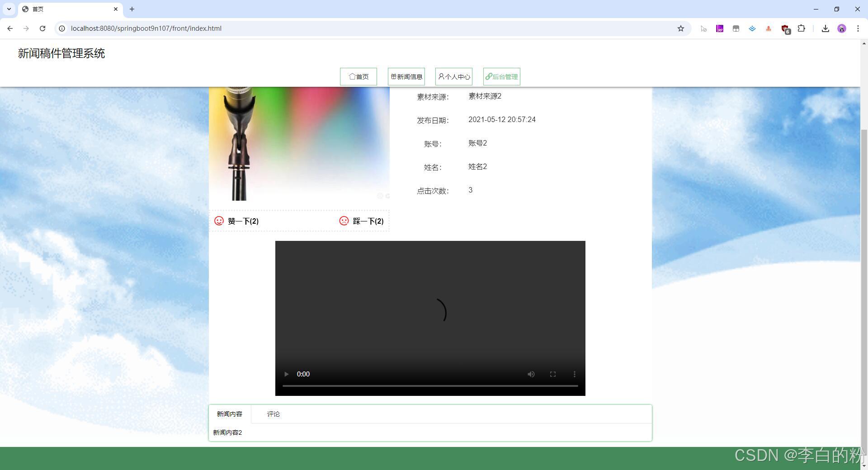Click the blue double-arrow extension icon
Image resolution: width=868 pixels, height=470 pixels.
pos(752,28)
